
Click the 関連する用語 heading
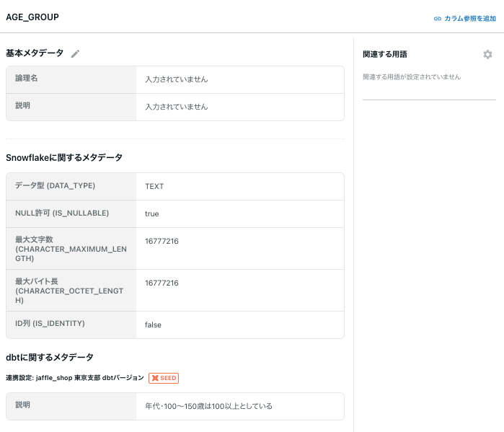tap(385, 54)
